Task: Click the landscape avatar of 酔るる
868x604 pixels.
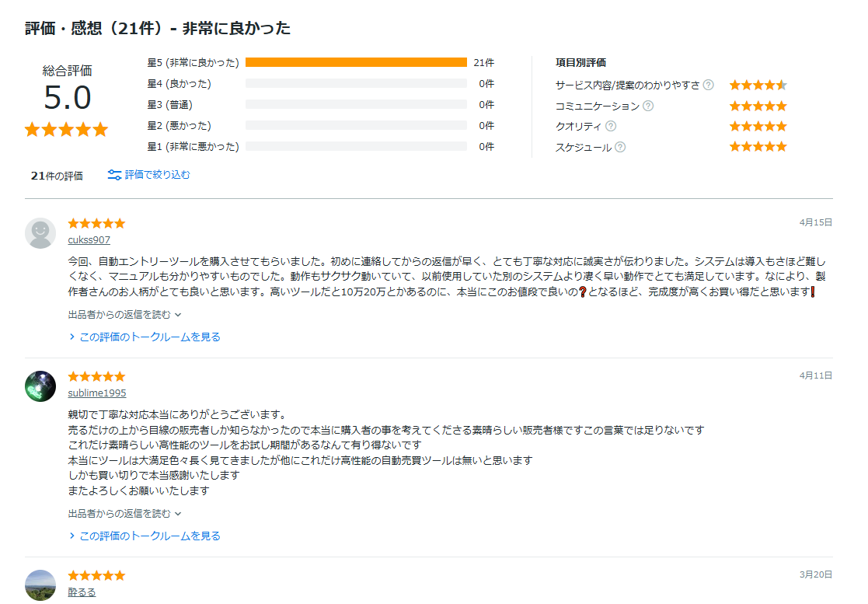Action: (40, 585)
